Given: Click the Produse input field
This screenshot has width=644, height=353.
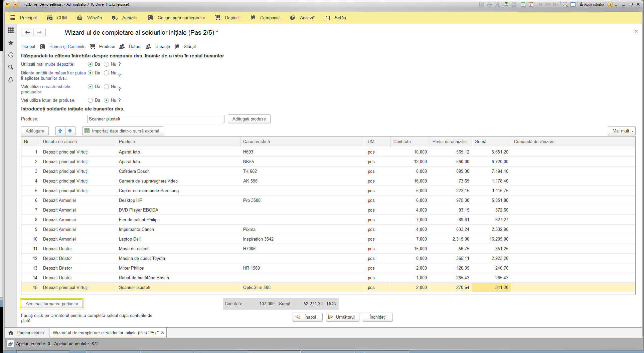Looking at the screenshot, I should click(x=156, y=119).
